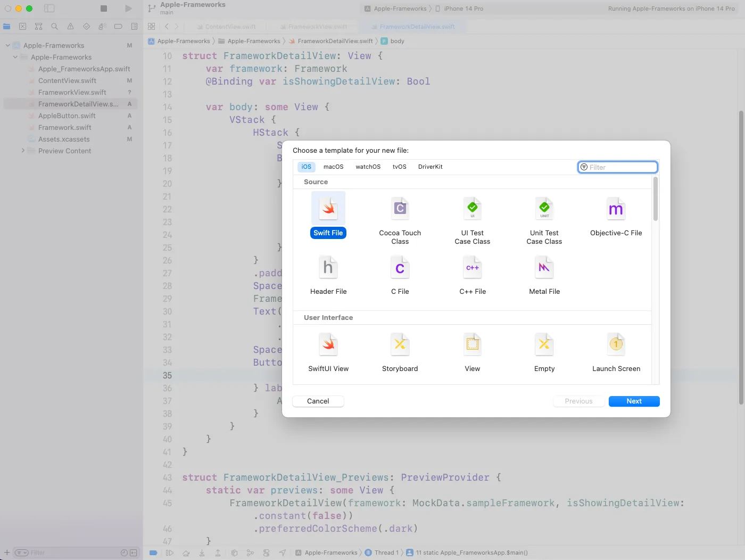Open AppleButton.swift in navigator
The image size is (745, 560).
pos(67,116)
